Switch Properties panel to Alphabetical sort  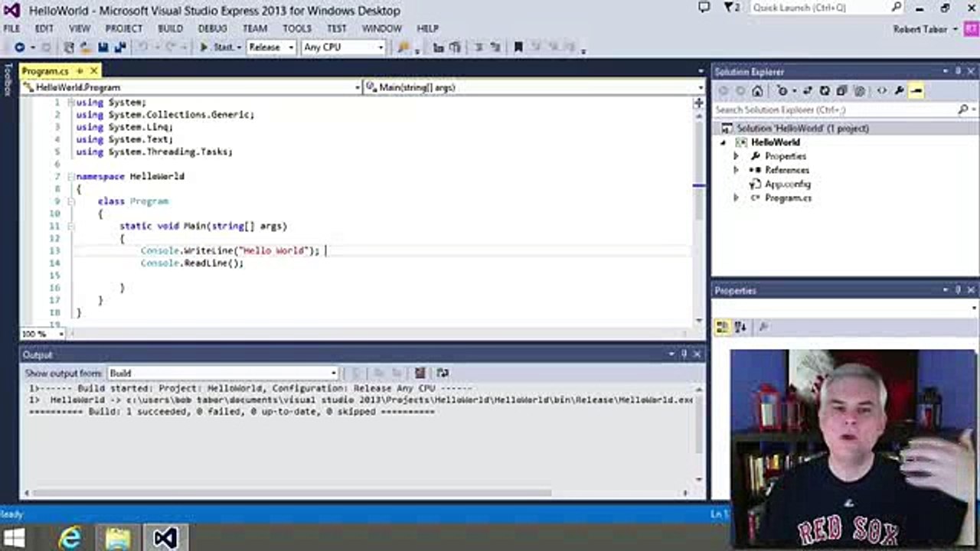tap(740, 328)
